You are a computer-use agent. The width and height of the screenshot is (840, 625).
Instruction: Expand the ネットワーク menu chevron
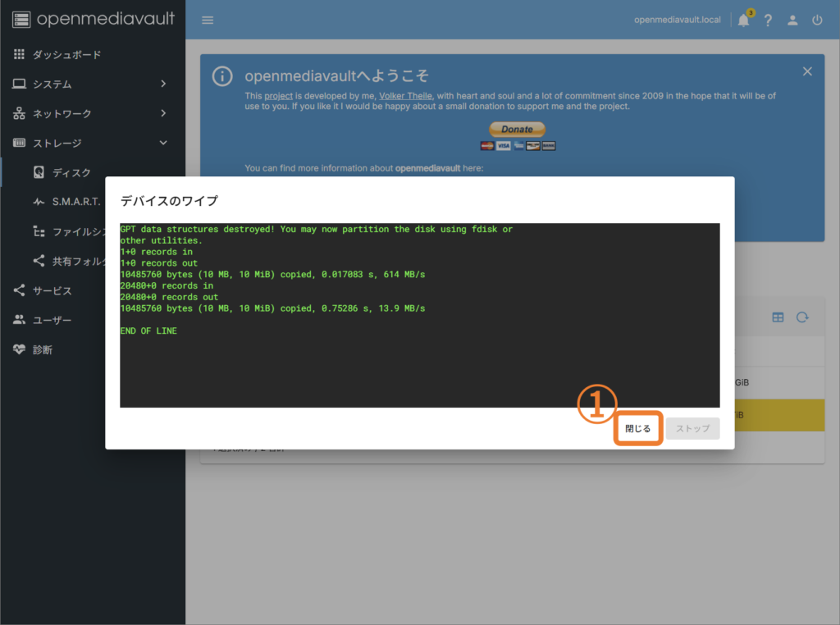[x=163, y=113]
